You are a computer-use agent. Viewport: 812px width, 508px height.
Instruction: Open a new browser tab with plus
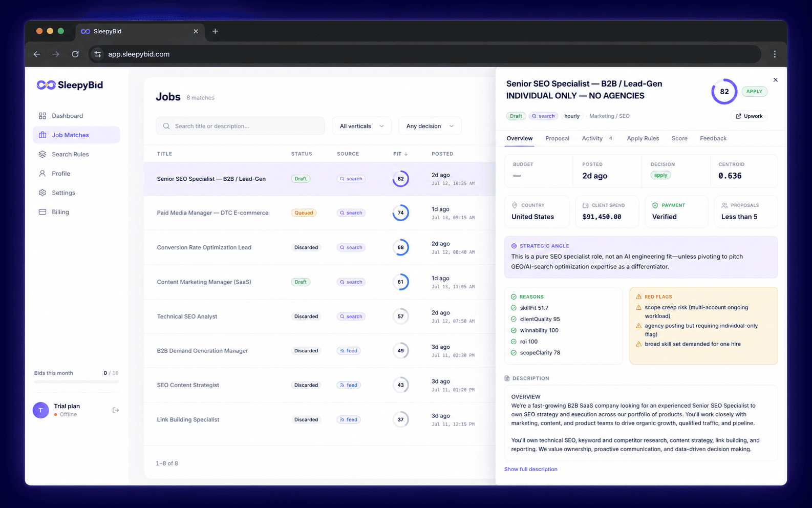point(215,31)
